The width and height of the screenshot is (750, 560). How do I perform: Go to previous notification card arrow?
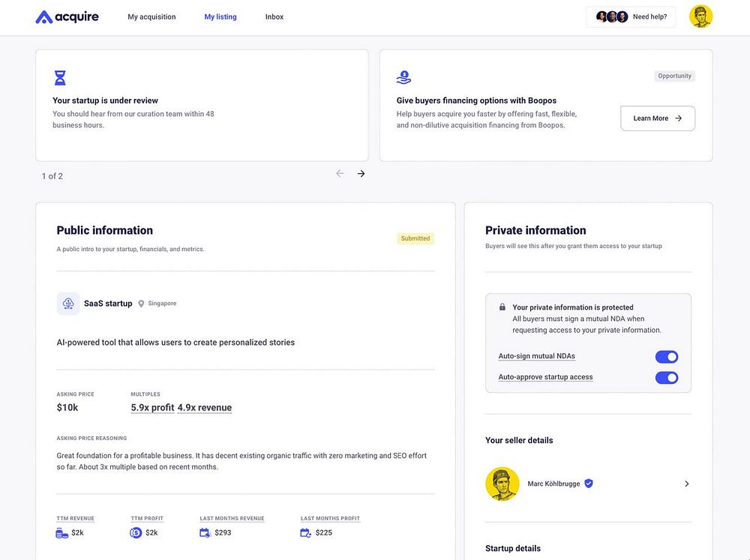[340, 173]
